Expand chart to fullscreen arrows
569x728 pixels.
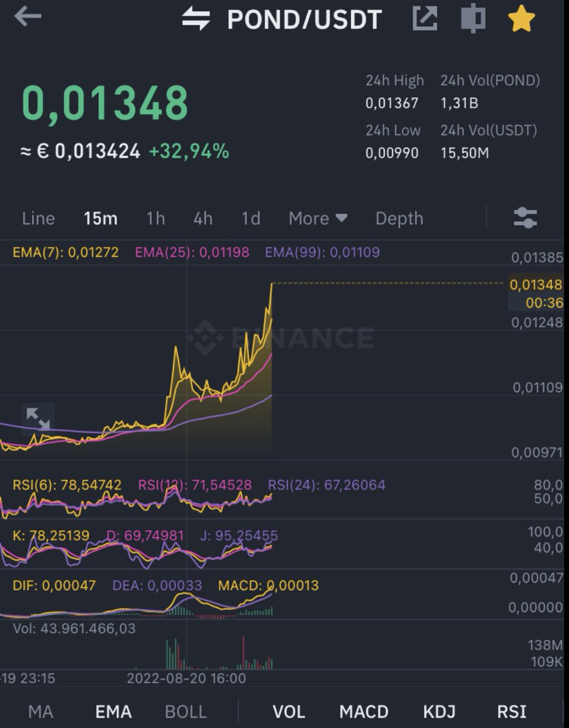point(38,419)
